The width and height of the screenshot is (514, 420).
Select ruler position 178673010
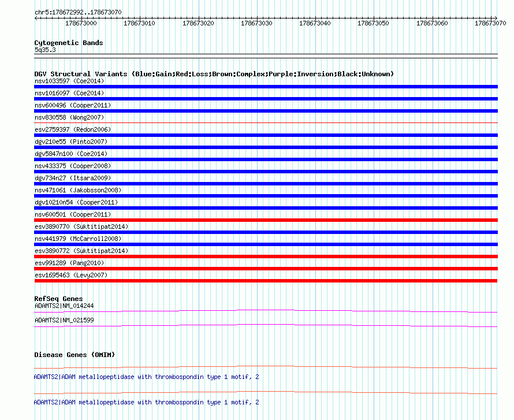pos(139,23)
